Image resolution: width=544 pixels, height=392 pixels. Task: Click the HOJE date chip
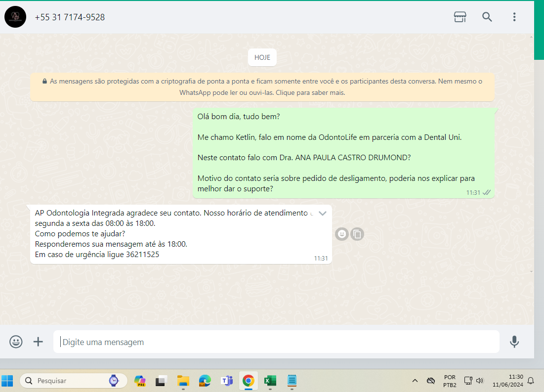click(x=262, y=58)
